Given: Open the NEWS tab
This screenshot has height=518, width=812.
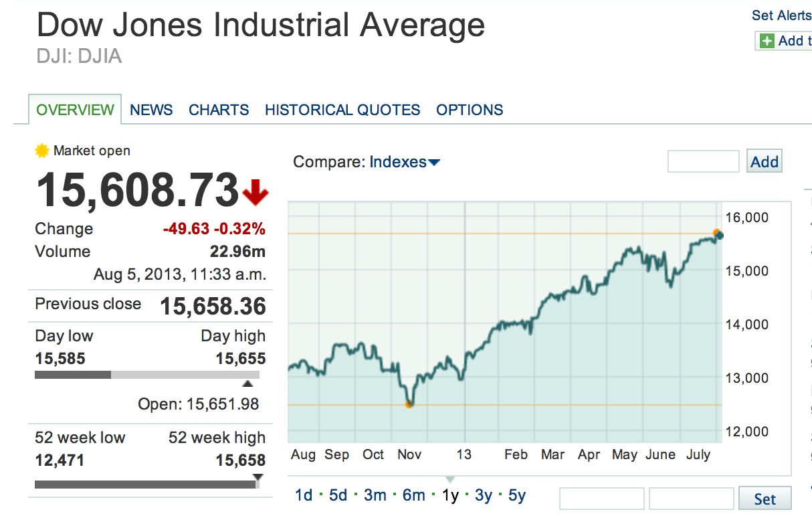Looking at the screenshot, I should click(x=151, y=110).
